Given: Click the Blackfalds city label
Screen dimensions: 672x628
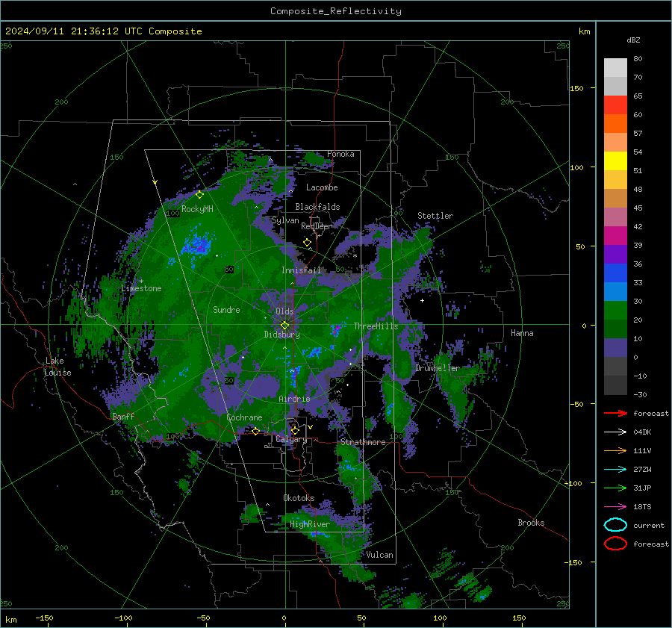Looking at the screenshot, I should (x=317, y=207).
